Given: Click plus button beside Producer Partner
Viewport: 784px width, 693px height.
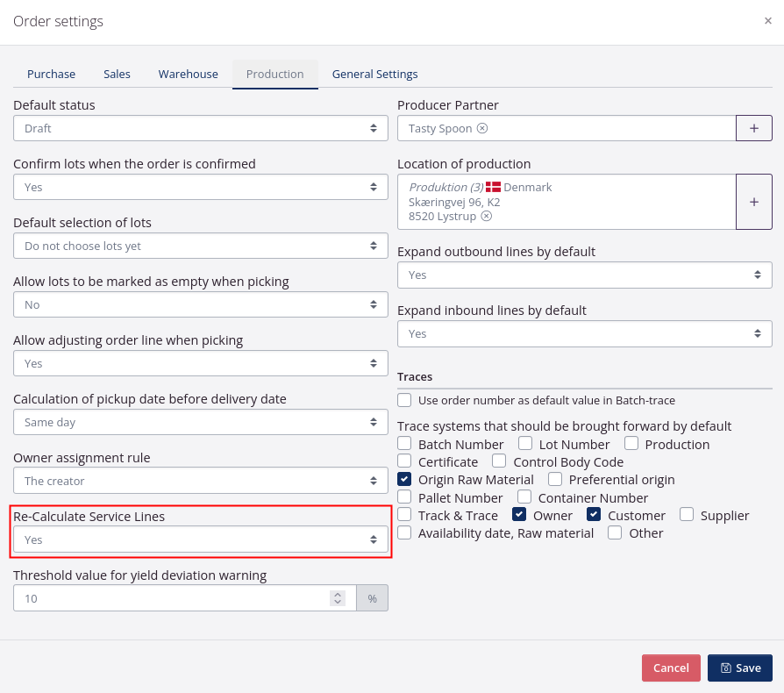Looking at the screenshot, I should (753, 128).
